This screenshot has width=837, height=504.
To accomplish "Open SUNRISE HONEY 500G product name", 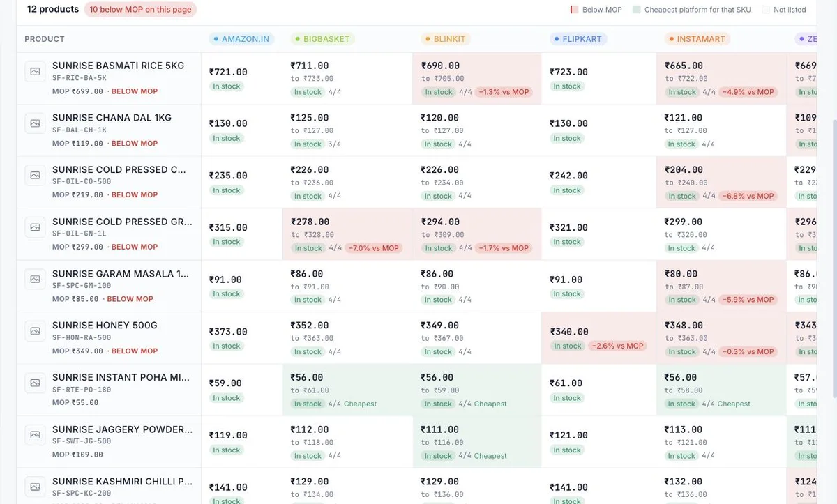I will coord(105,326).
